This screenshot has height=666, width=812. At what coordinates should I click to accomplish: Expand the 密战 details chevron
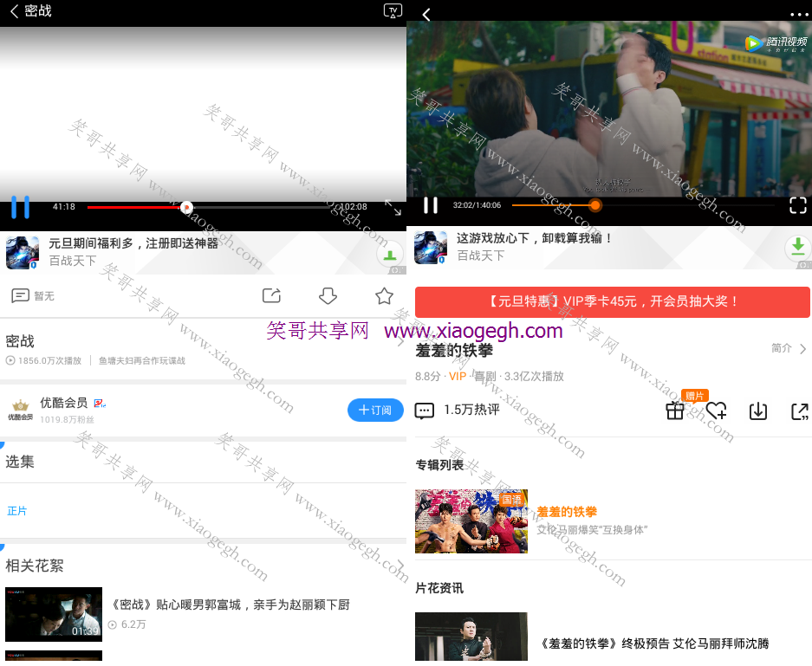tap(400, 341)
